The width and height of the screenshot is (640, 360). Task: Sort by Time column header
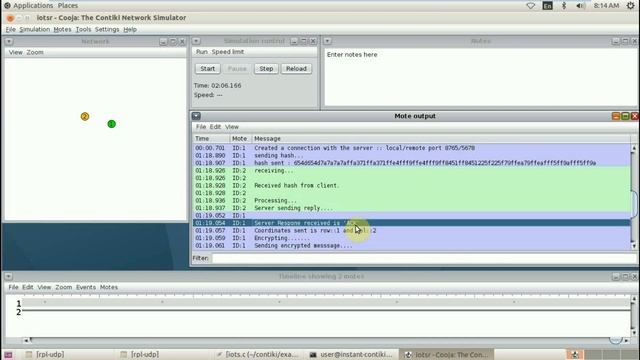pyautogui.click(x=211, y=139)
